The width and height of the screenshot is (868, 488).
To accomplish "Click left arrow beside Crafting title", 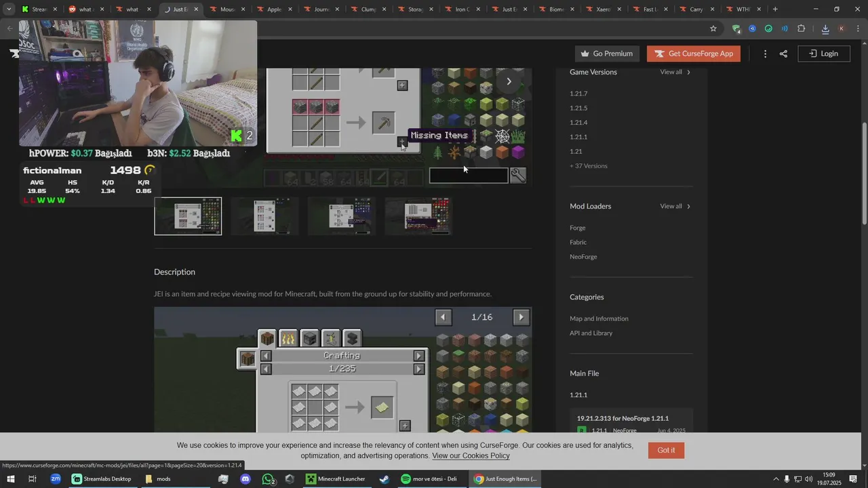I will (x=266, y=356).
